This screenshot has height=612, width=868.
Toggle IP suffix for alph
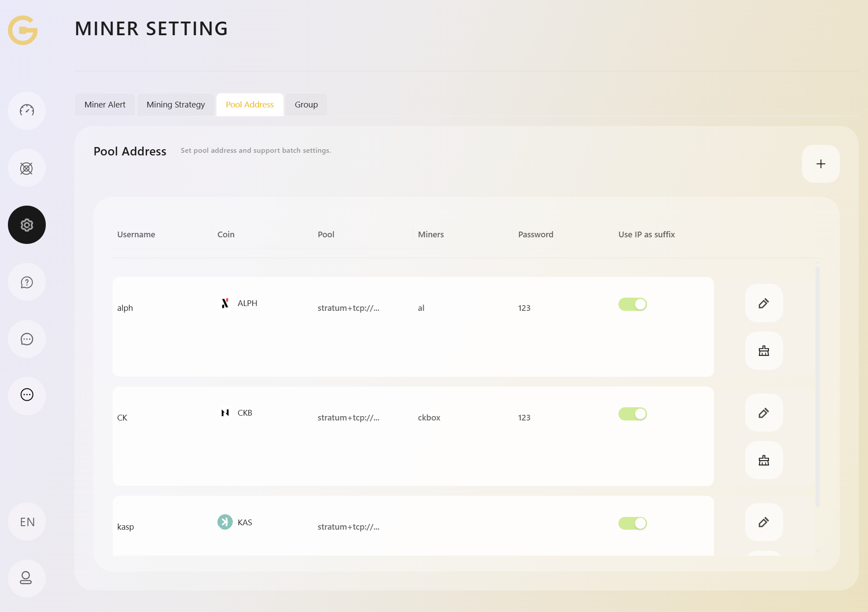(x=633, y=304)
